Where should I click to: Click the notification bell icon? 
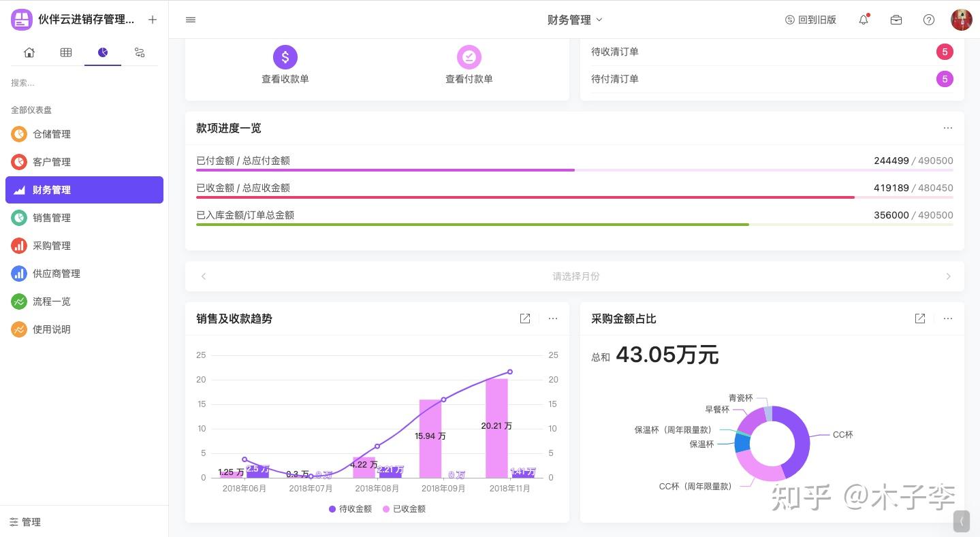tap(863, 20)
